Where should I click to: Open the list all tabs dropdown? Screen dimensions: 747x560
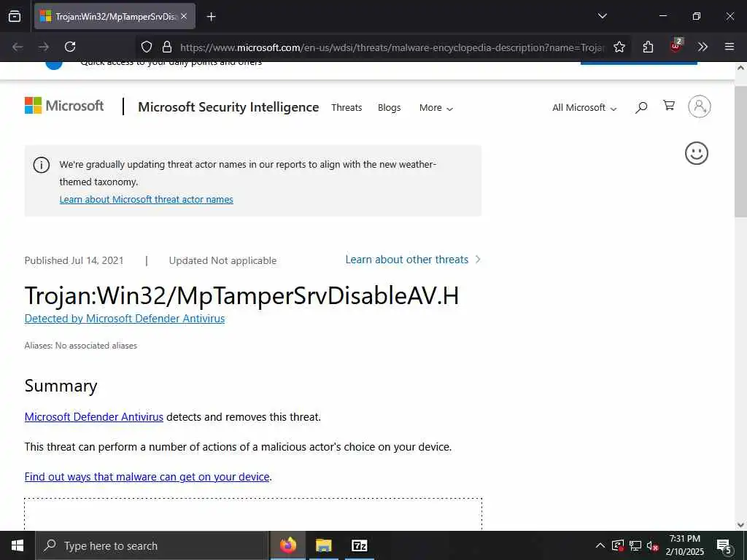click(602, 16)
